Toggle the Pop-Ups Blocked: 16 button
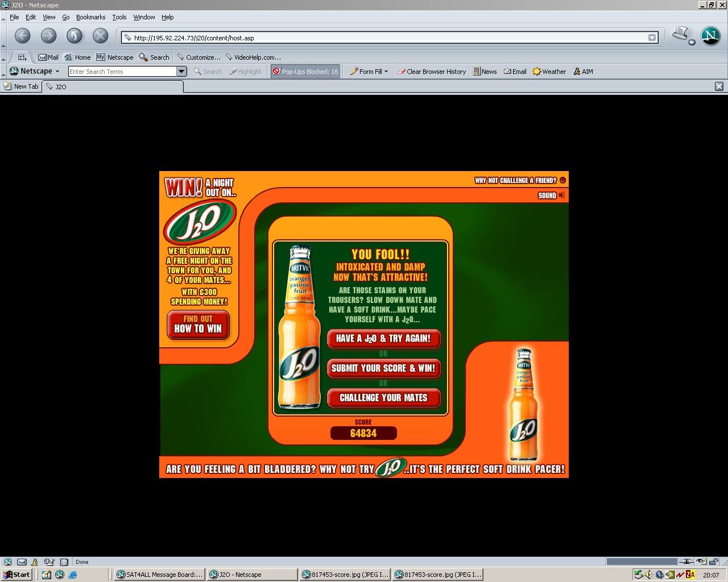Image resolution: width=728 pixels, height=582 pixels. point(305,71)
